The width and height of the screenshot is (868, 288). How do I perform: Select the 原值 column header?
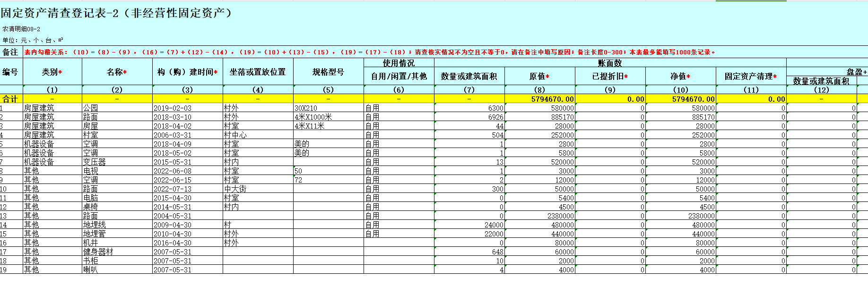pyautogui.click(x=539, y=76)
